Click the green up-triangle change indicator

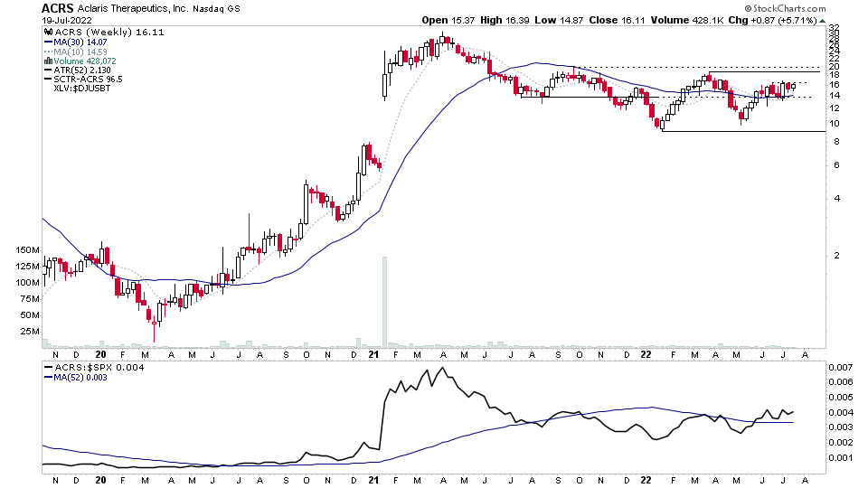pyautogui.click(x=822, y=21)
